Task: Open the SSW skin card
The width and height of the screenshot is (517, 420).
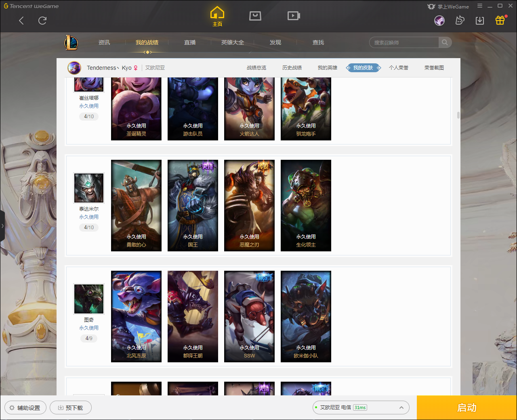Action: coord(249,317)
